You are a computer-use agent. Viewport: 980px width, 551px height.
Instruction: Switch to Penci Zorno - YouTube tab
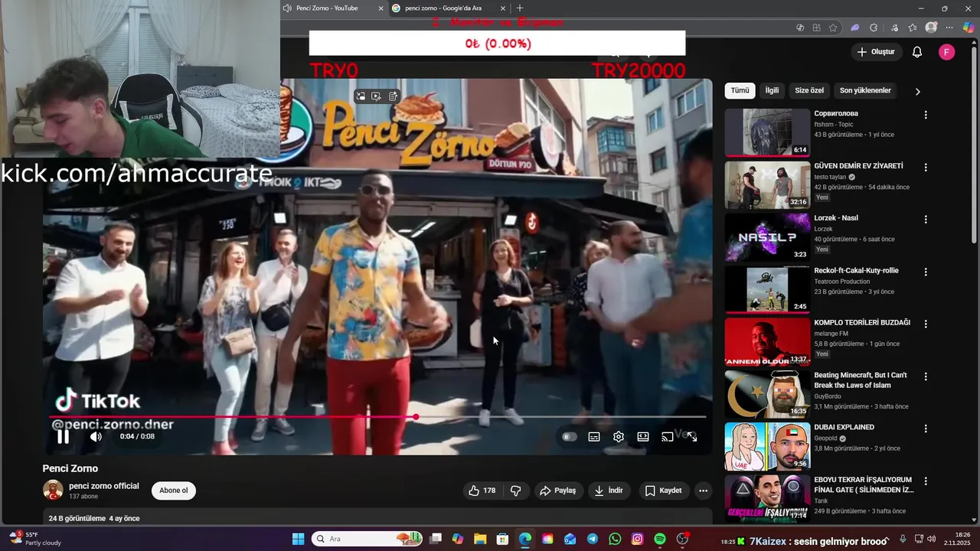click(x=327, y=8)
